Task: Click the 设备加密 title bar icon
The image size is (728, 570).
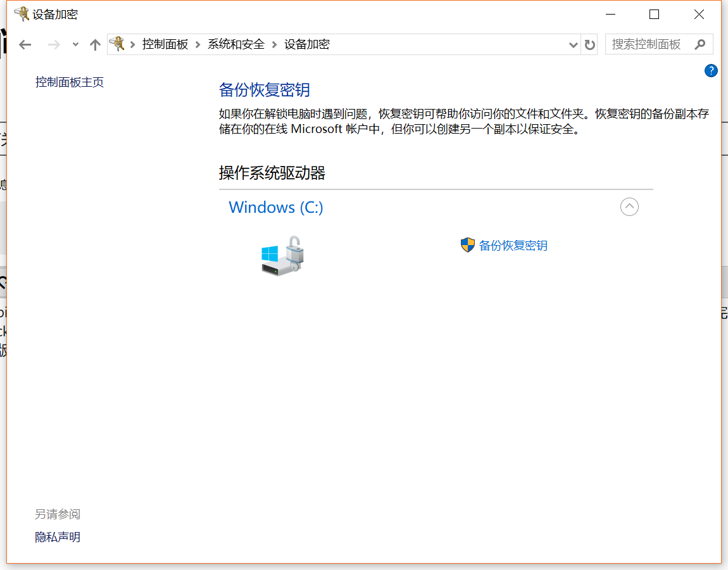Action: click(22, 15)
